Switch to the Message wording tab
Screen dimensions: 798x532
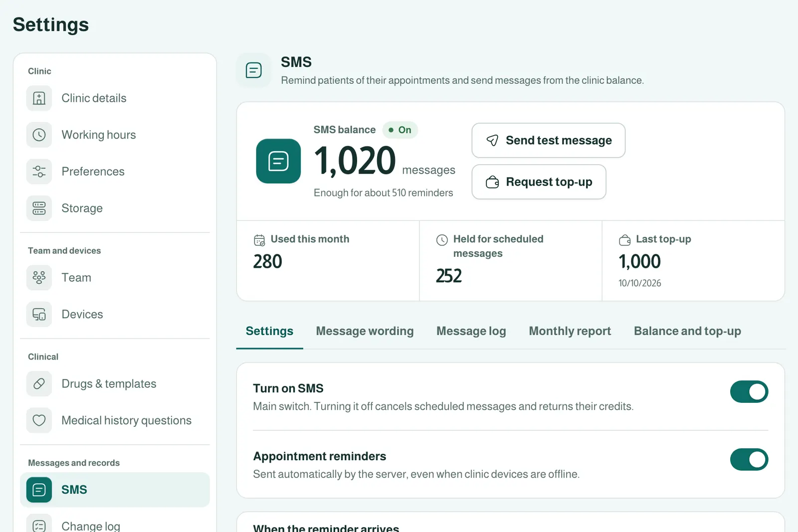point(365,331)
